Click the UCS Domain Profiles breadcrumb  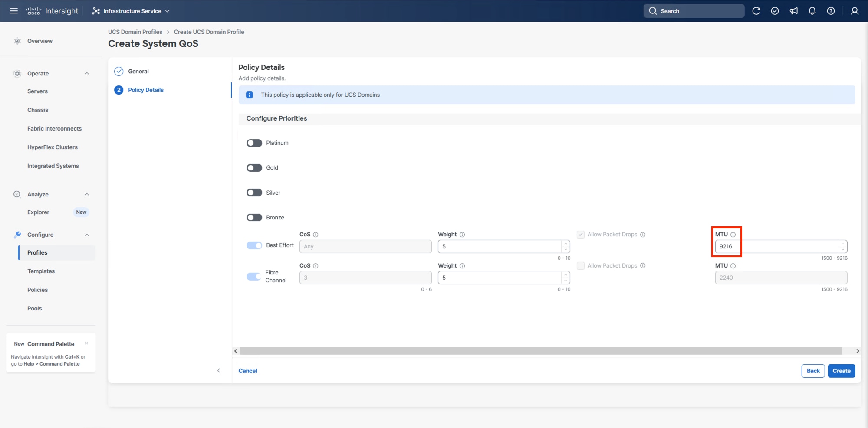click(135, 32)
